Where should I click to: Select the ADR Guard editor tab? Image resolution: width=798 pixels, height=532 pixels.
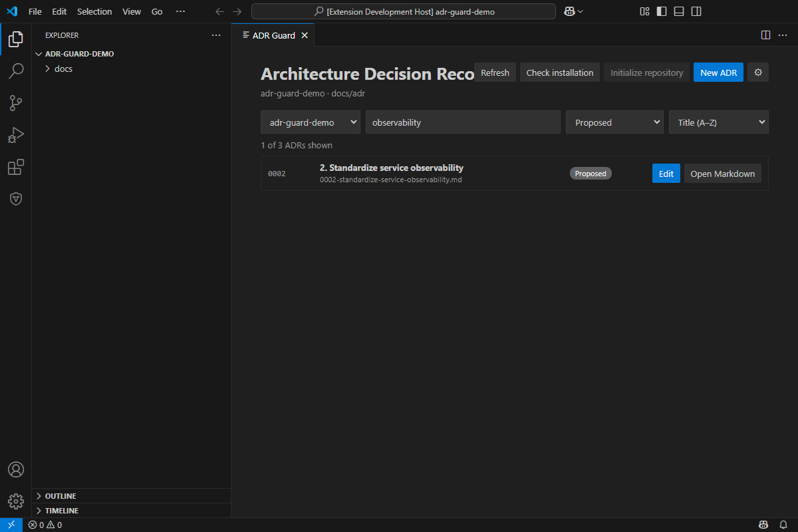pyautogui.click(x=273, y=35)
